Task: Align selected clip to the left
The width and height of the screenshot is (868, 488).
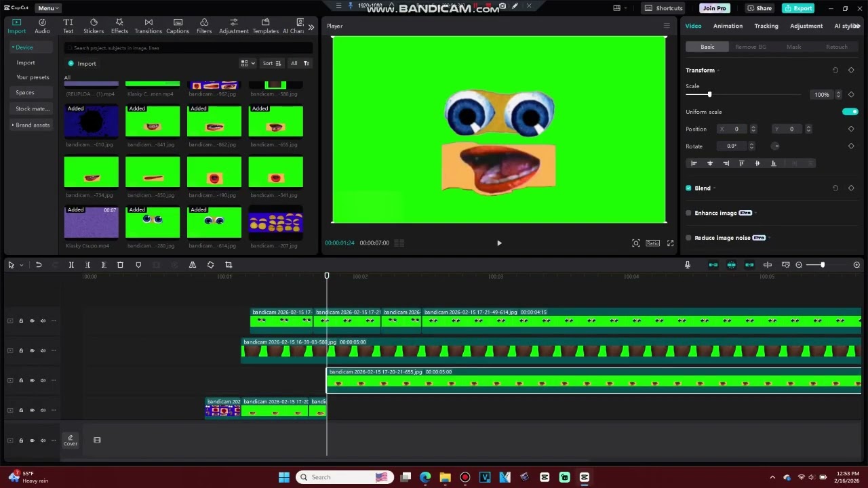Action: [694, 163]
